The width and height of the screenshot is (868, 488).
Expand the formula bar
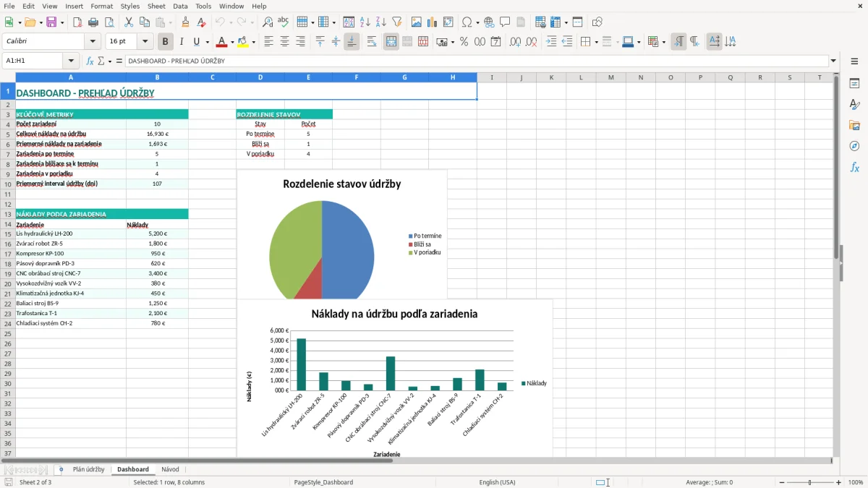[x=833, y=61]
